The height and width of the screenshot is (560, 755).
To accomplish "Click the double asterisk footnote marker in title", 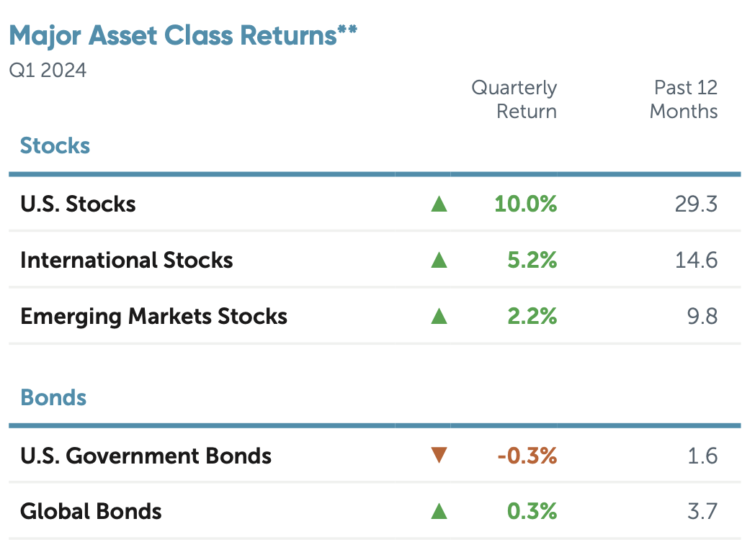I will (x=348, y=32).
